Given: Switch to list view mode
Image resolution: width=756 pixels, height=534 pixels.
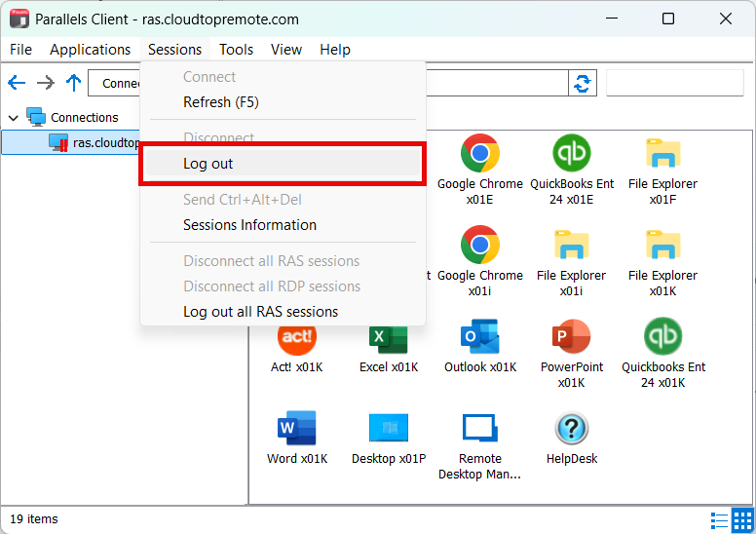Looking at the screenshot, I should click(720, 519).
